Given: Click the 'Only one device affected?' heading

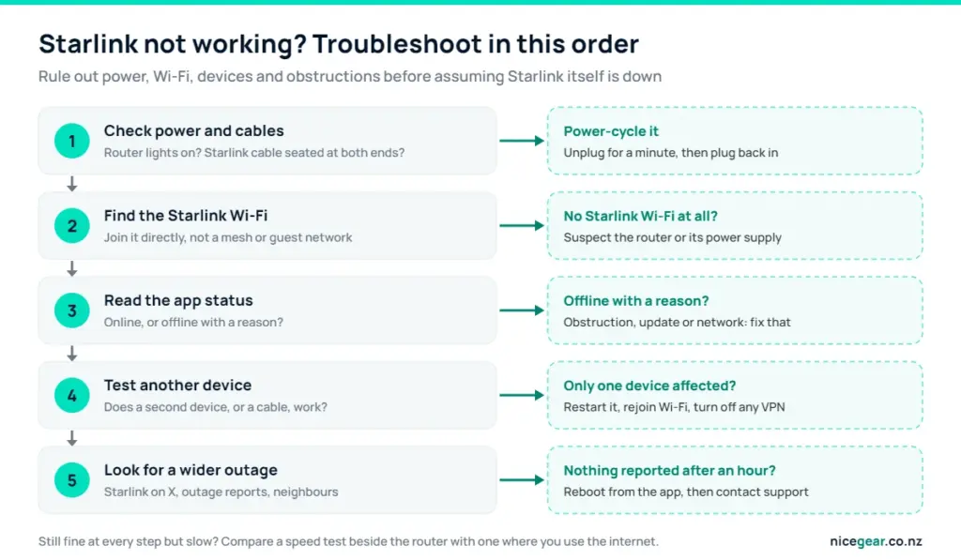Looking at the screenshot, I should coord(649,386).
